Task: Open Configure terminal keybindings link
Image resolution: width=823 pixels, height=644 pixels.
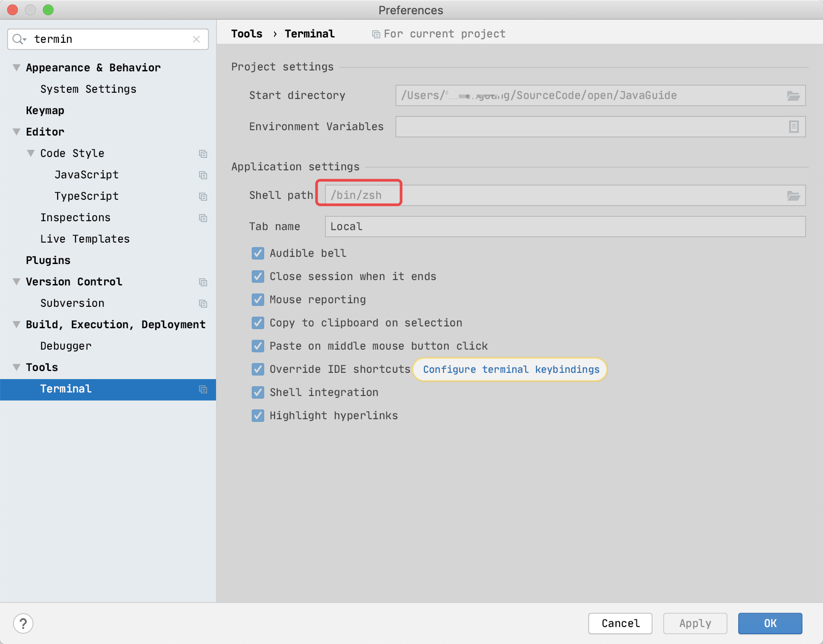Action: tap(511, 370)
